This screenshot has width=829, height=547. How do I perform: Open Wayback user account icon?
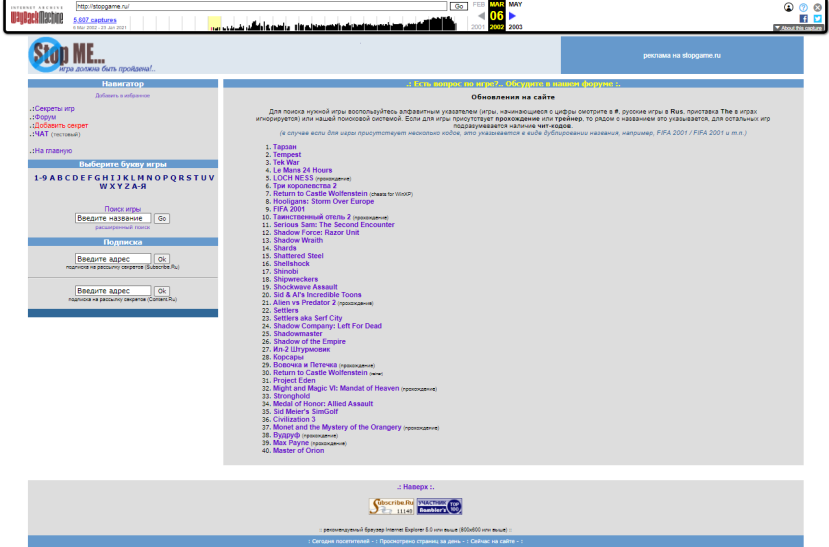click(788, 7)
